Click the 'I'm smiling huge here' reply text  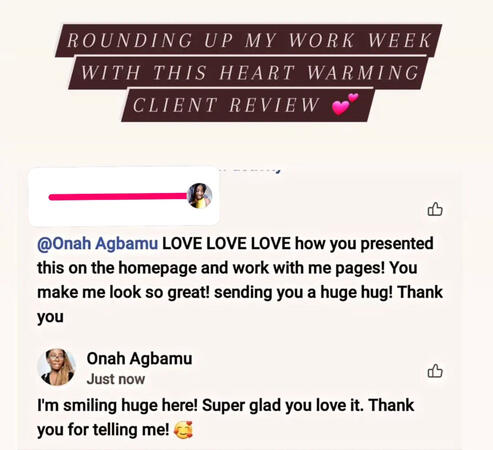(x=226, y=417)
